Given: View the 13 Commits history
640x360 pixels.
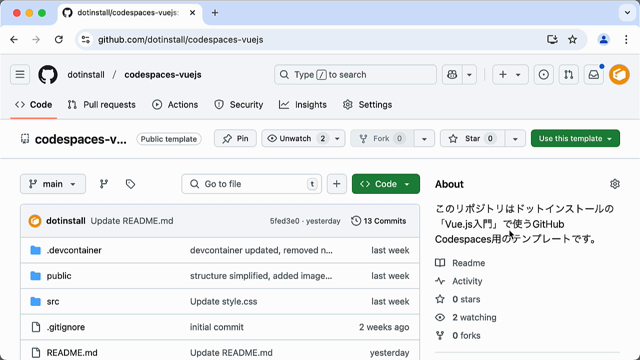Looking at the screenshot, I should [379, 221].
